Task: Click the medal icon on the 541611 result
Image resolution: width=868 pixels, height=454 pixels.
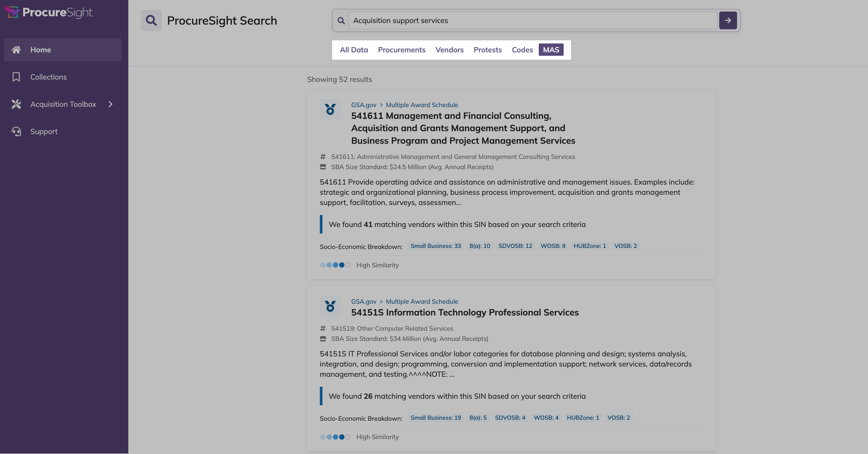Action: 330,110
